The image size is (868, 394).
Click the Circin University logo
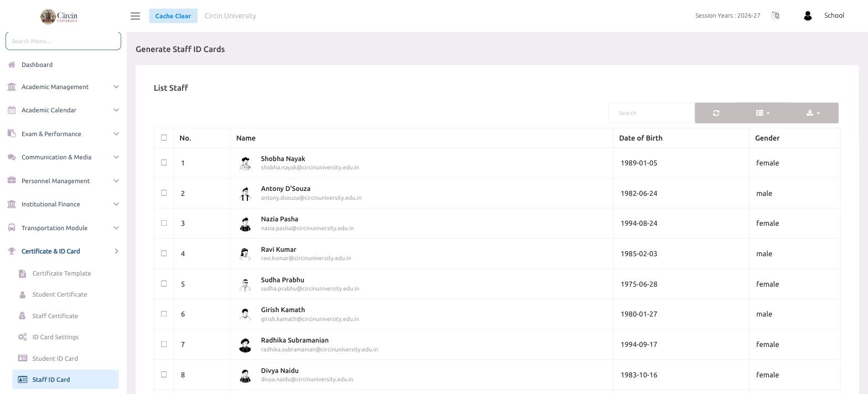59,17
